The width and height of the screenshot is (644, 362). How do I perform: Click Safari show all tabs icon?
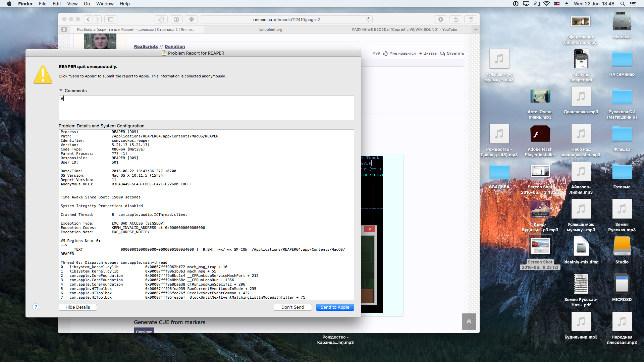471,19
